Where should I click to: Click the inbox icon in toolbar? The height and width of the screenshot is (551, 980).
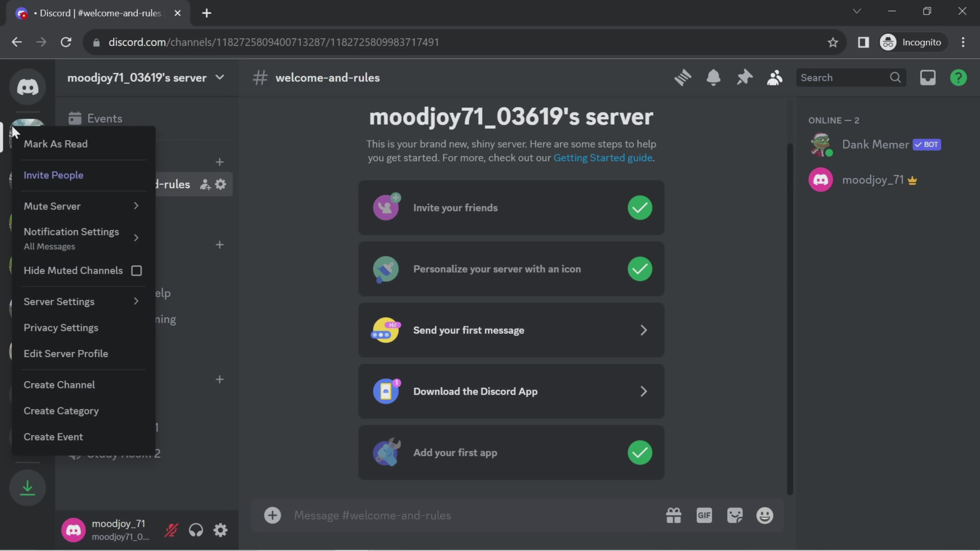[928, 77]
